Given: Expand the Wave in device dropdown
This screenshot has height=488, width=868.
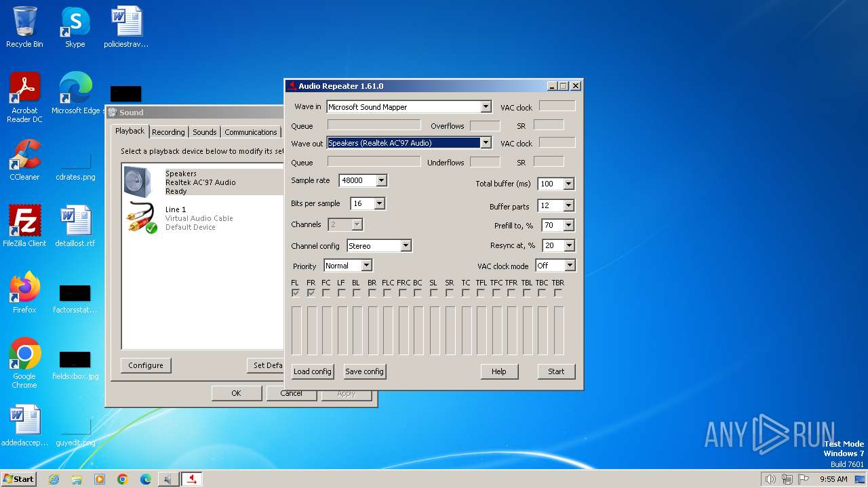Looking at the screenshot, I should point(486,107).
